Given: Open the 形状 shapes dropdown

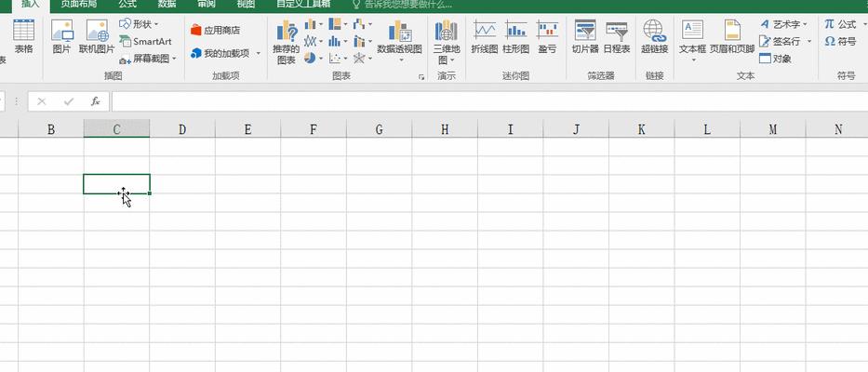Looking at the screenshot, I should coord(139,24).
